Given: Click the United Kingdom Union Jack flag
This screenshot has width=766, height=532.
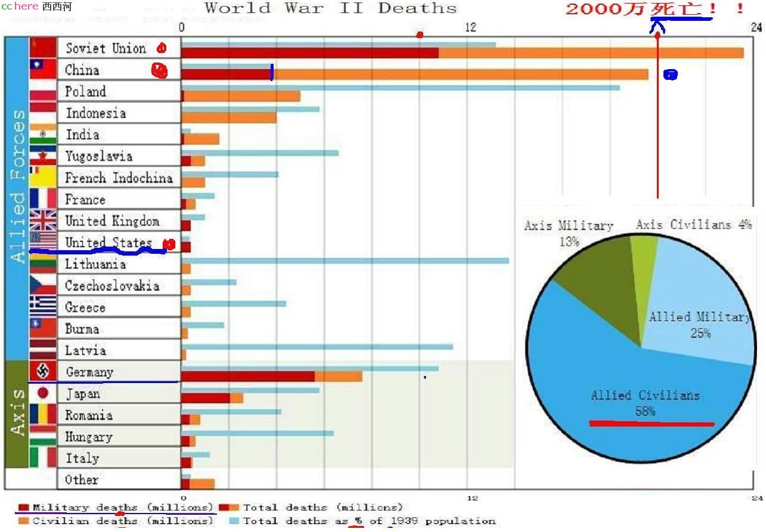Looking at the screenshot, I should point(43,220).
